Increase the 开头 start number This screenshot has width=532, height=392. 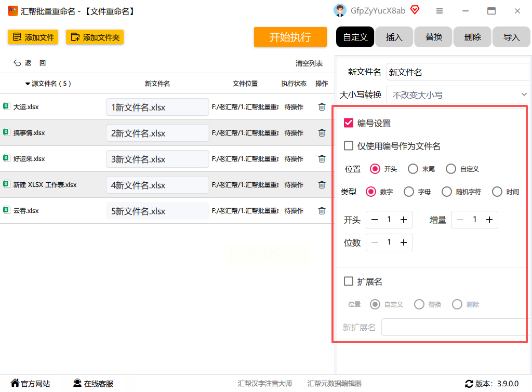point(403,220)
